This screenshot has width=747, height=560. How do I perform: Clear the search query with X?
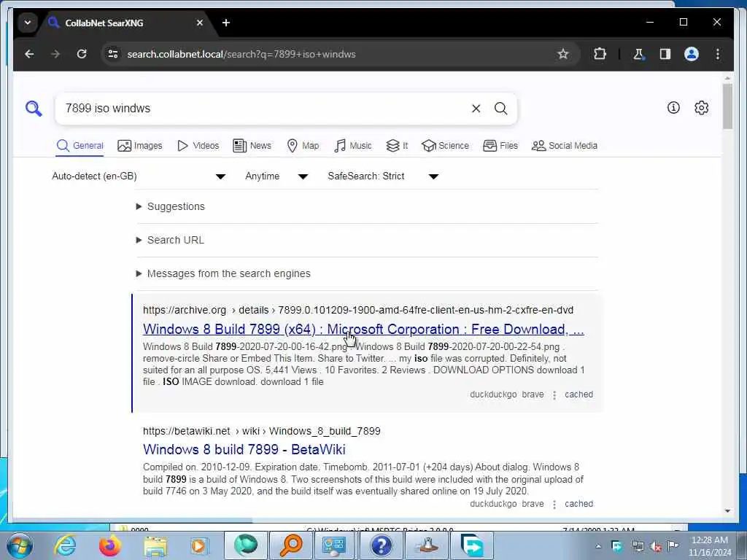[x=476, y=109]
